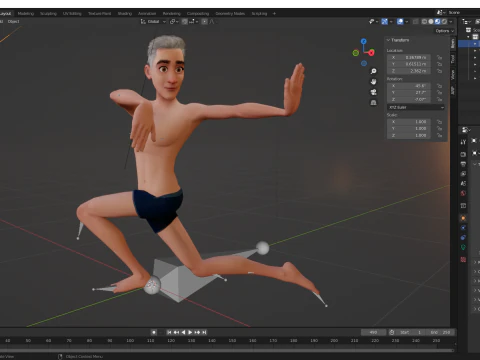
Task: Click the red X axis gizmo ball
Action: [371, 52]
